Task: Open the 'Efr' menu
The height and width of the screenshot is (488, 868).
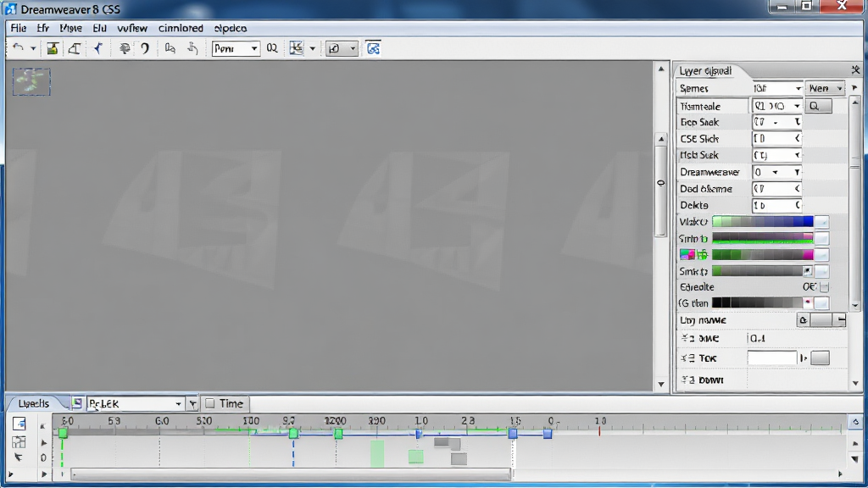Action: tap(43, 28)
